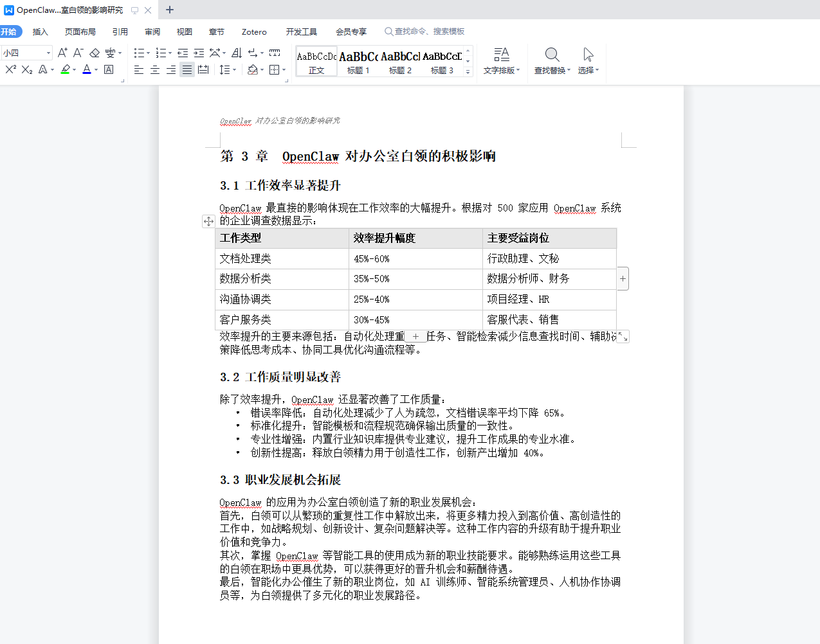Align paragraph to the left

[x=139, y=69]
